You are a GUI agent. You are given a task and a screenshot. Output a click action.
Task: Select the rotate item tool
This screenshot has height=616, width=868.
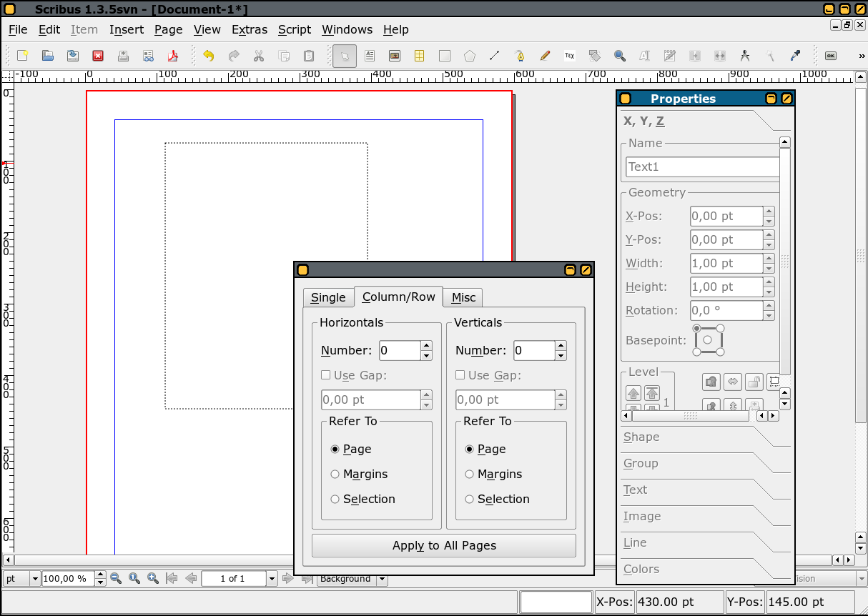[595, 56]
